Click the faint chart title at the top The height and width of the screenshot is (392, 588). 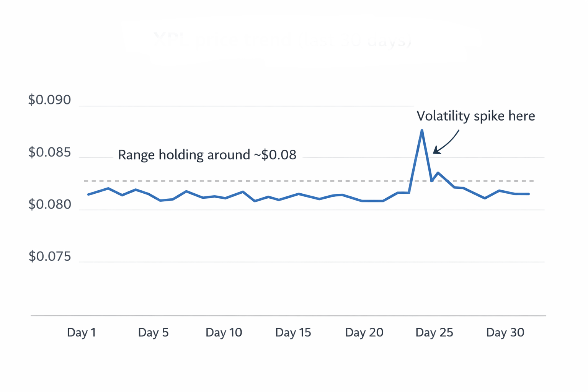coord(283,40)
